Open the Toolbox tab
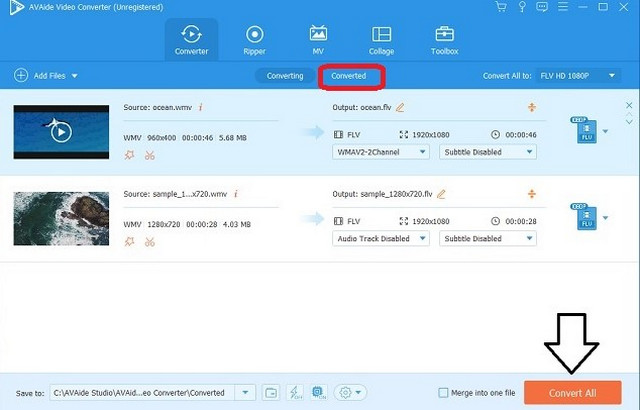The height and width of the screenshot is (410, 640). 444,40
